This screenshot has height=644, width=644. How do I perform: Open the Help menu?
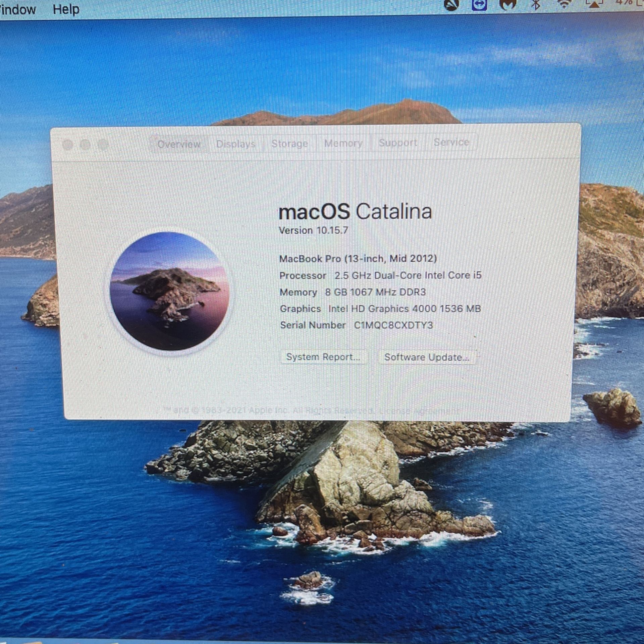[x=66, y=9]
